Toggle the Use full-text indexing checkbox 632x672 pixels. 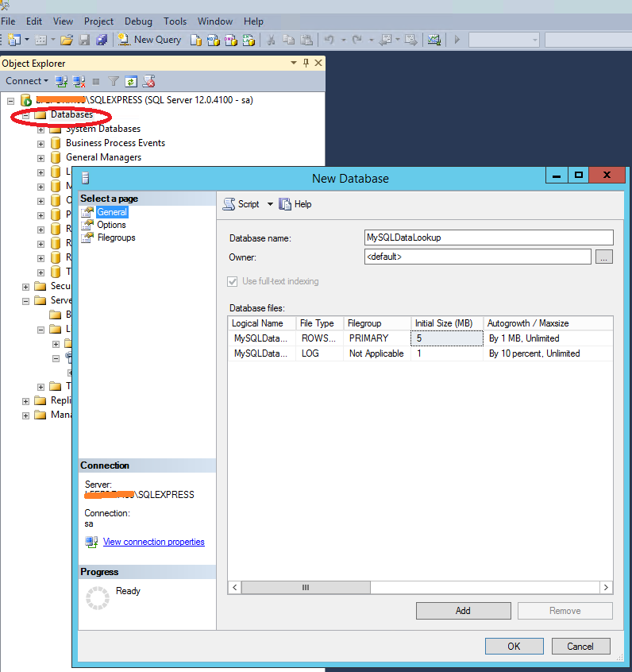[233, 281]
